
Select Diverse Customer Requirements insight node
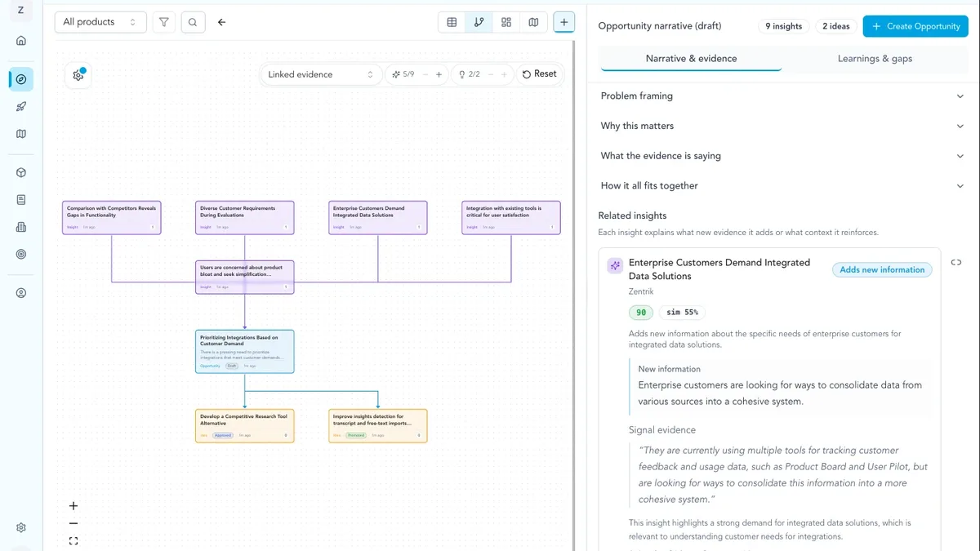click(245, 218)
